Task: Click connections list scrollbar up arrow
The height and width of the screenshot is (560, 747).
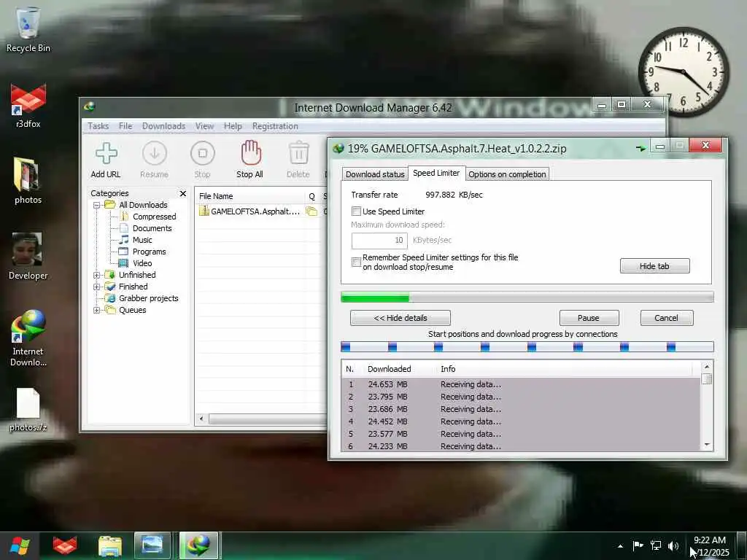Action: [x=707, y=367]
